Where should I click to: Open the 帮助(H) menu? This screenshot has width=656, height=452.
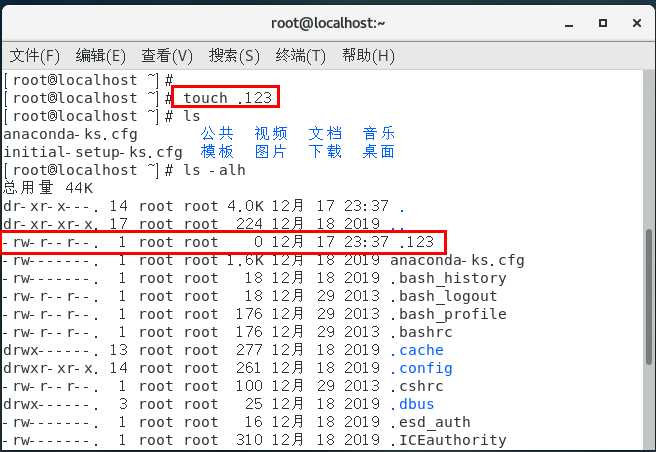point(368,56)
